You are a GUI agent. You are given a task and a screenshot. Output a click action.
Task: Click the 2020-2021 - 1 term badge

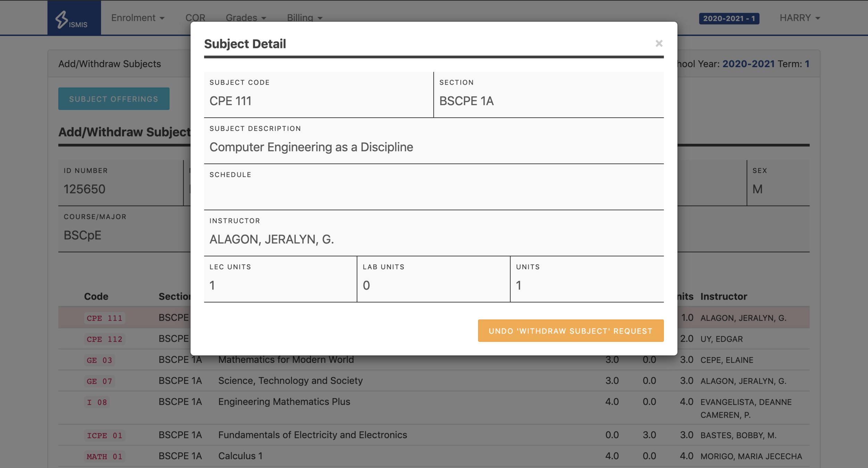pyautogui.click(x=729, y=18)
